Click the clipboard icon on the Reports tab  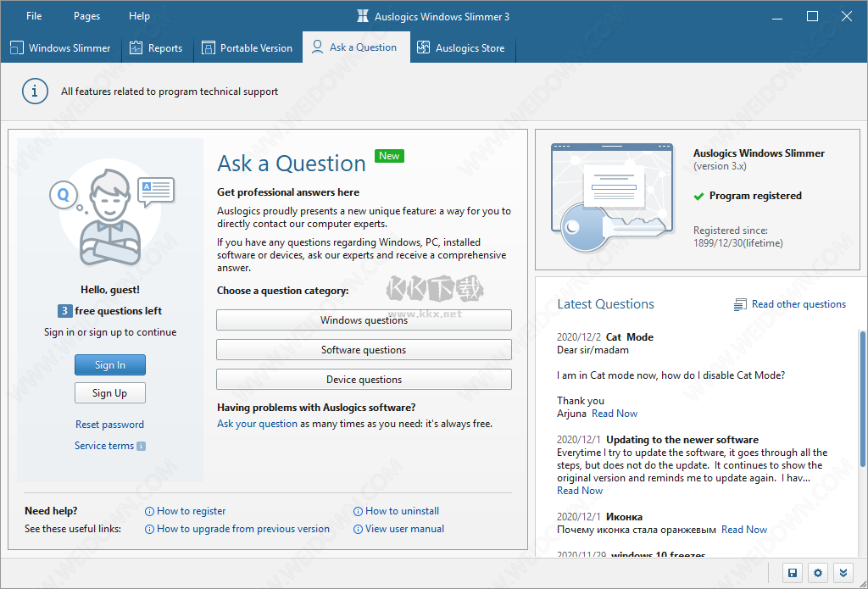(135, 47)
